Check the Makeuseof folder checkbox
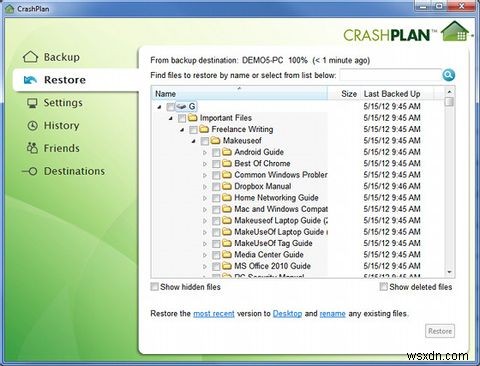The height and width of the screenshot is (366, 480). [204, 141]
